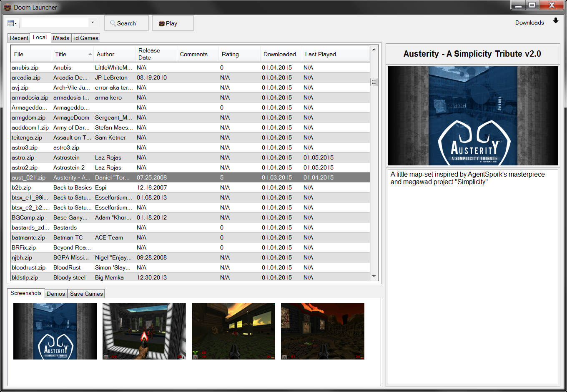This screenshot has width=567, height=392.
Task: Open the flaming pistol screenshot thumbnail
Action: [x=144, y=331]
